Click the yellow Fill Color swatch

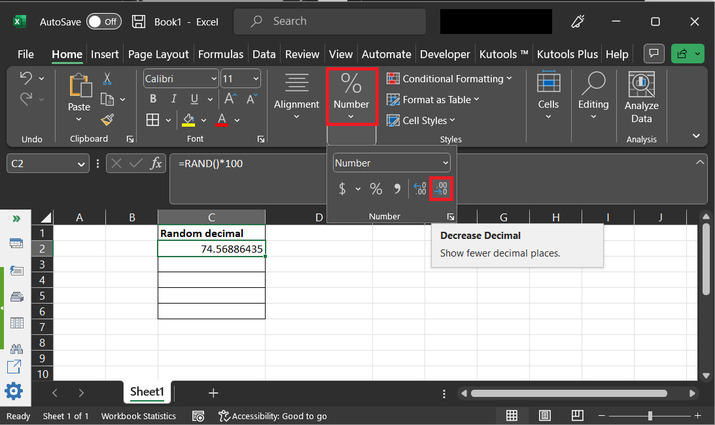188,120
